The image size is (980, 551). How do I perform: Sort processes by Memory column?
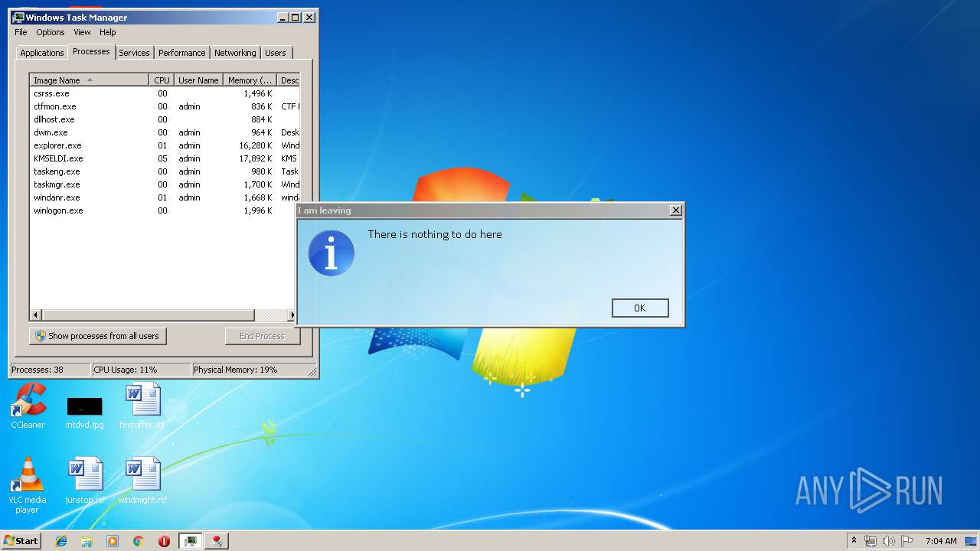(x=250, y=80)
